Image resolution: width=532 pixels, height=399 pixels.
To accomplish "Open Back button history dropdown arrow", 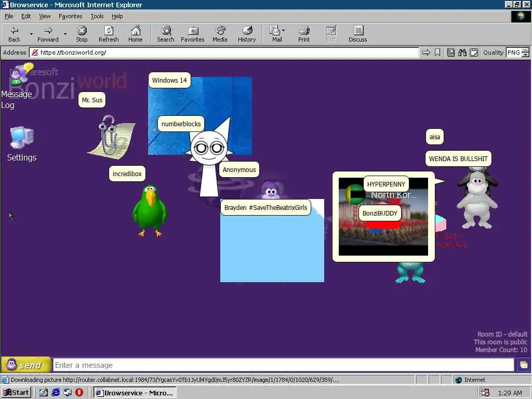I will tap(31, 34).
